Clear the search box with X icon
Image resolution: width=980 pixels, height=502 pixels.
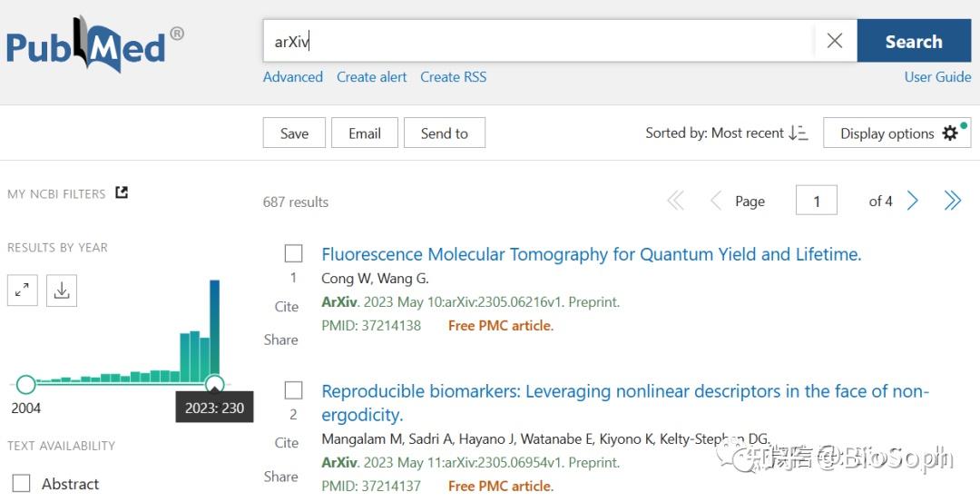pyautogui.click(x=835, y=41)
